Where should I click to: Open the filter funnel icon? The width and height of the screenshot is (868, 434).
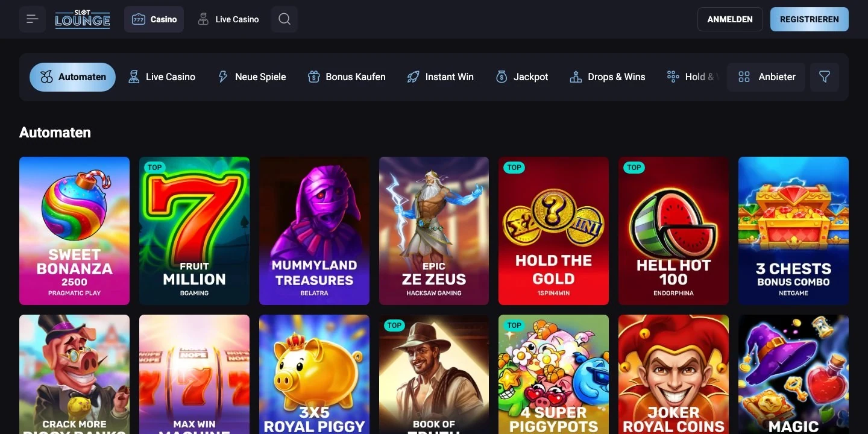[825, 77]
